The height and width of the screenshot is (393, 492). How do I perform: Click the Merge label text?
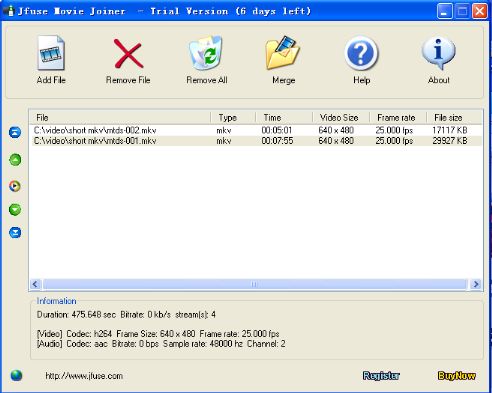283,80
